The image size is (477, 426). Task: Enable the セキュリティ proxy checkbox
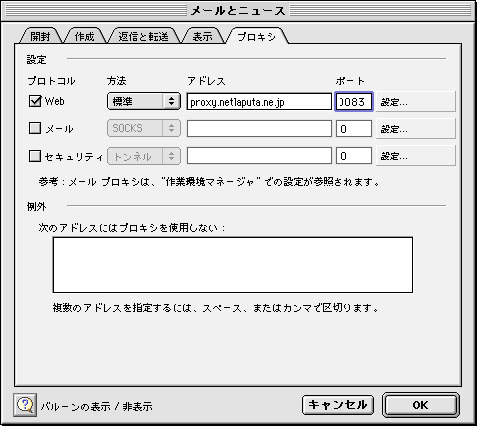tap(35, 156)
